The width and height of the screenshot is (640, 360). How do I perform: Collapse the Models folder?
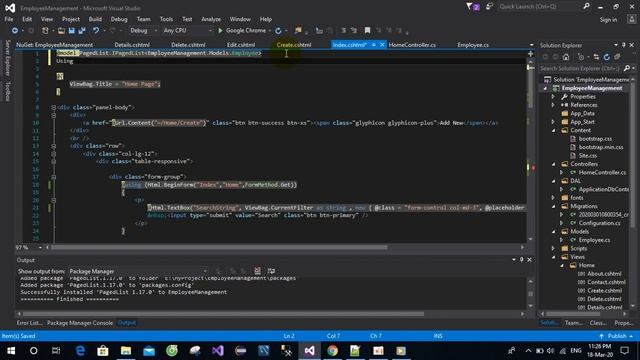[553, 231]
